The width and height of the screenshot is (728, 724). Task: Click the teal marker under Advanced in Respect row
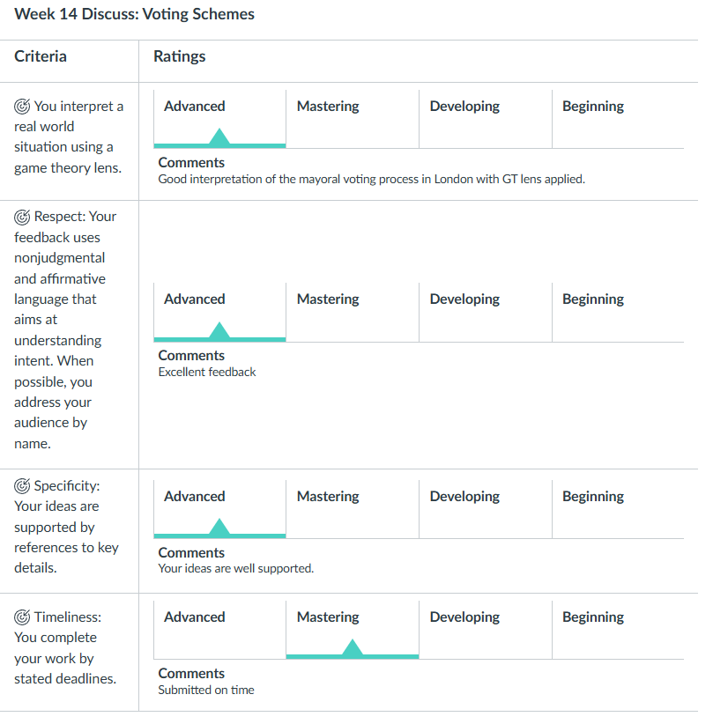pyautogui.click(x=219, y=331)
